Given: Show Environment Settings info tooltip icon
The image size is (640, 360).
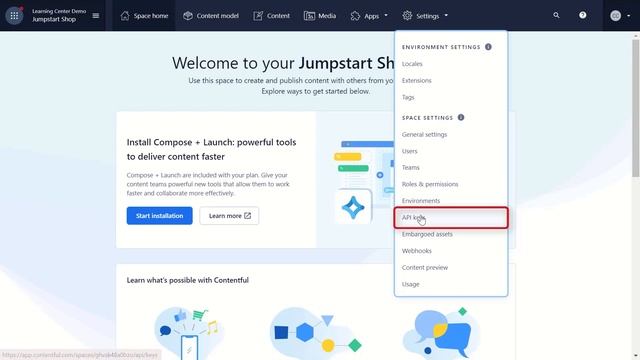Looking at the screenshot, I should pos(488,47).
